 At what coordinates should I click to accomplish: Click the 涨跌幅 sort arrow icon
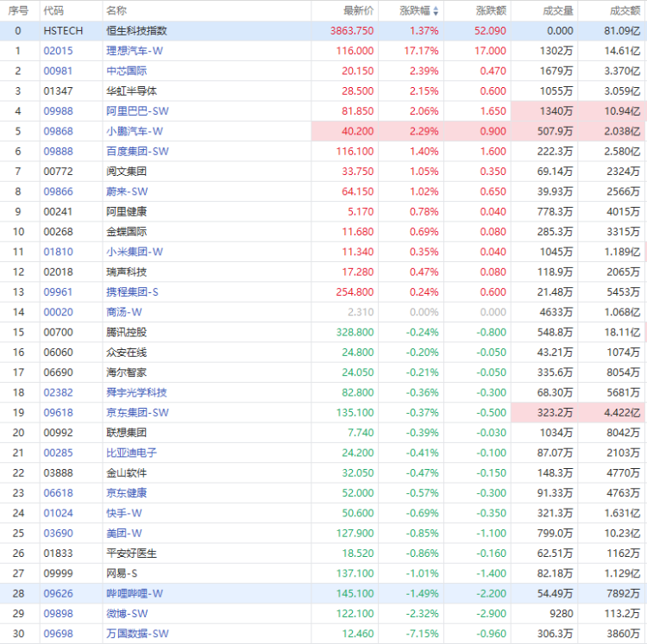pos(436,11)
